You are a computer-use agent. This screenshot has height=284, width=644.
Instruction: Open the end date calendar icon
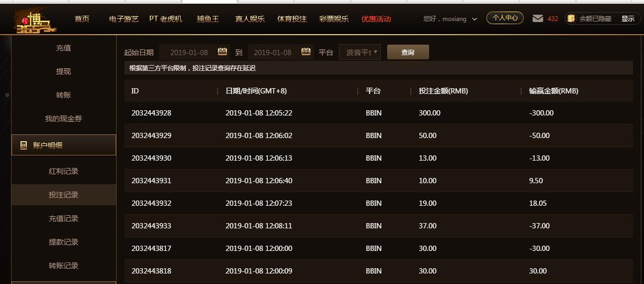(306, 51)
